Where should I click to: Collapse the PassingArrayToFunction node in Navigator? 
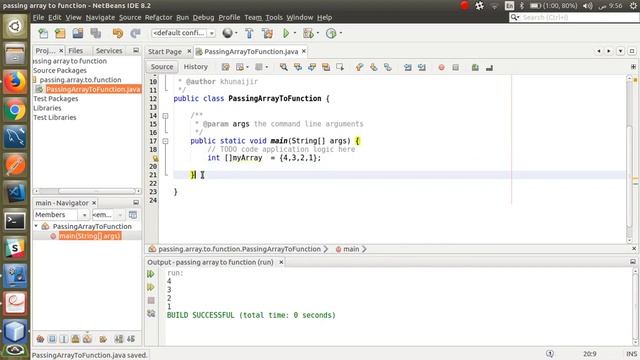(36, 226)
